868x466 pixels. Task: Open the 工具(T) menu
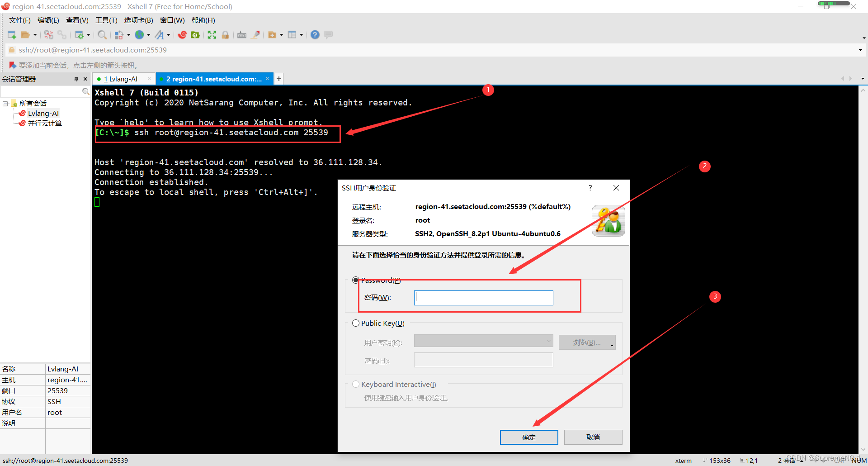click(x=106, y=20)
